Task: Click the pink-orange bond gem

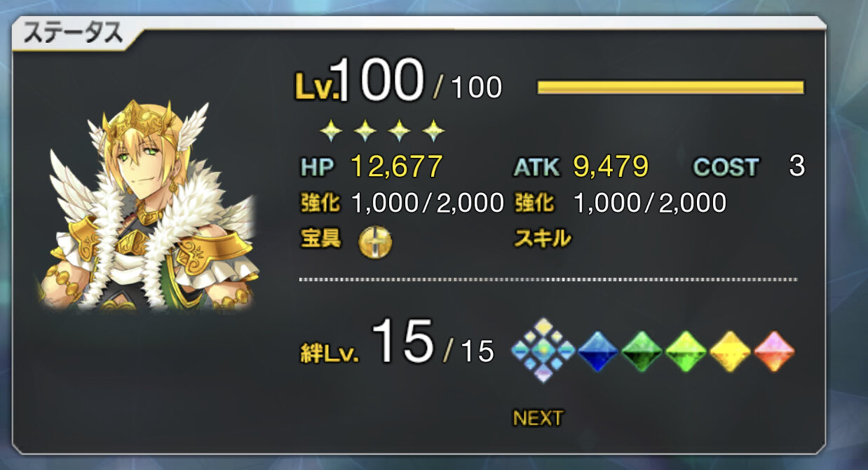Action: click(774, 351)
